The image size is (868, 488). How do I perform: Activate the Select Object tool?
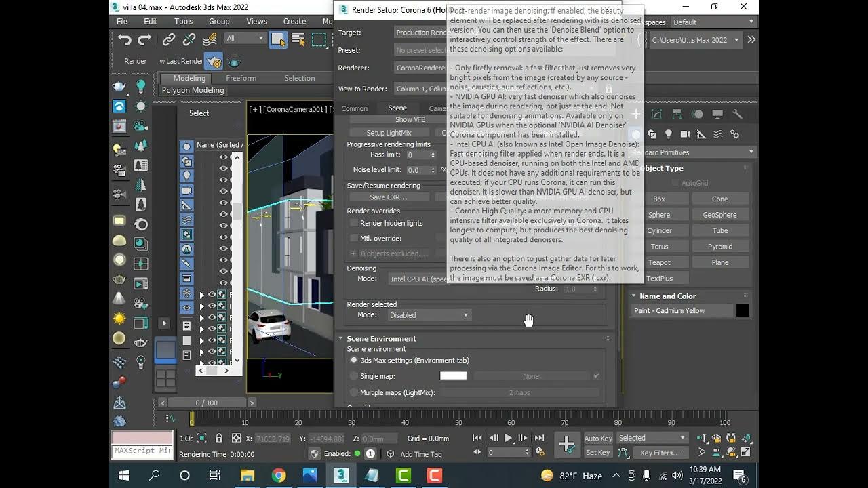[x=278, y=39]
